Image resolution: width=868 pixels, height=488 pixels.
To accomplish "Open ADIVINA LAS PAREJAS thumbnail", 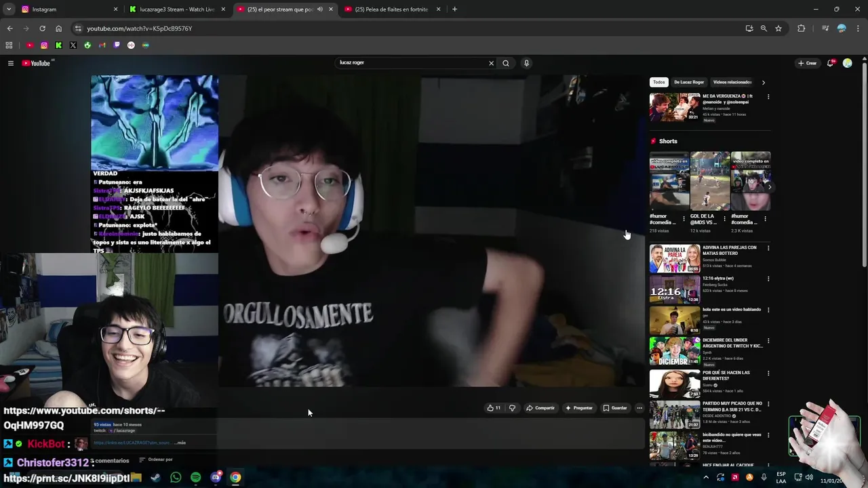I will [675, 258].
